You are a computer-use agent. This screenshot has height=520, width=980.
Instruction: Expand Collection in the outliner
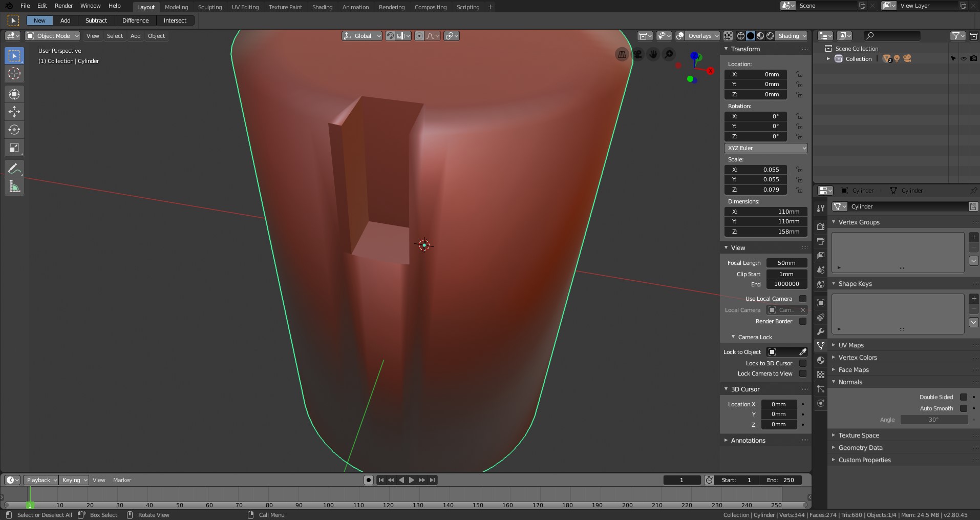point(828,59)
